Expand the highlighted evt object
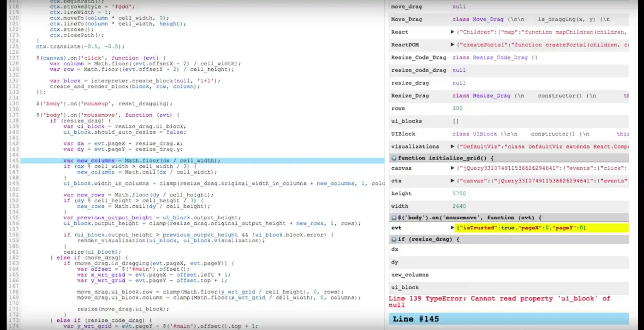The image size is (644, 330). 452,228
